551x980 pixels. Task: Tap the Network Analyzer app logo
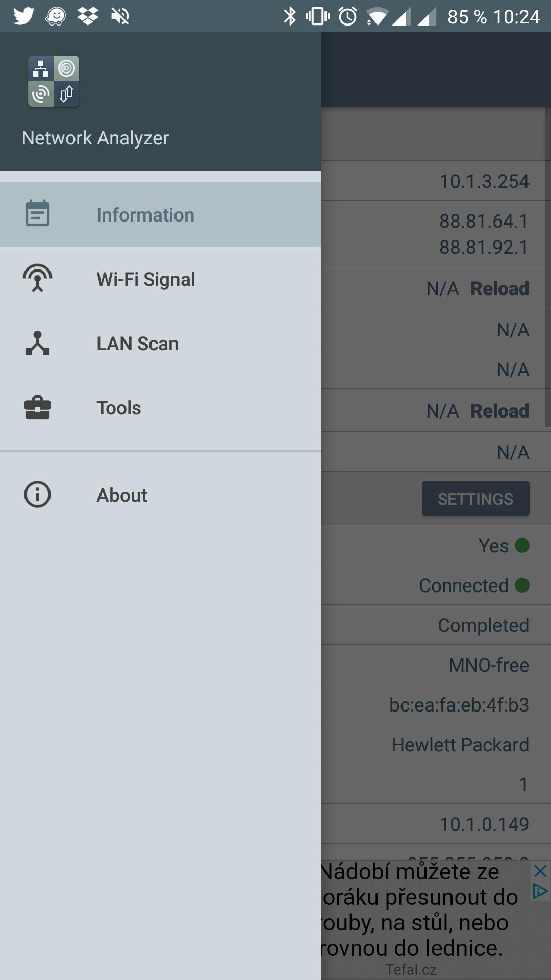[x=54, y=82]
